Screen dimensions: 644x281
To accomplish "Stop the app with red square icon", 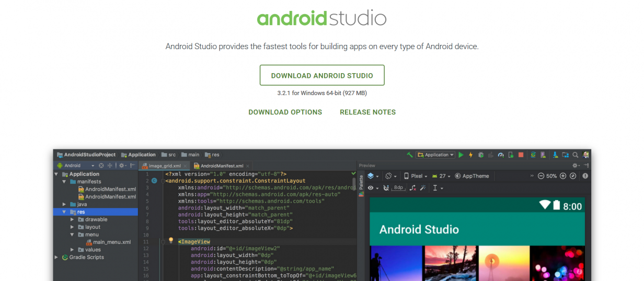I will (x=521, y=155).
